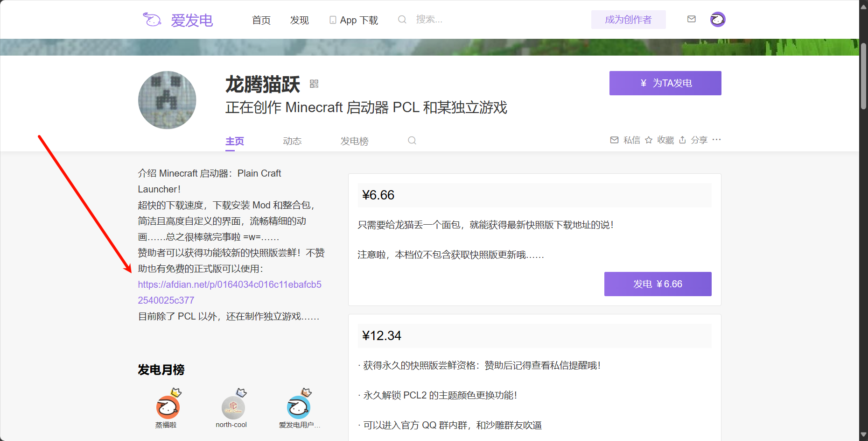The image size is (868, 441).
Task: Open the 发电榜 tab
Action: pyautogui.click(x=355, y=141)
